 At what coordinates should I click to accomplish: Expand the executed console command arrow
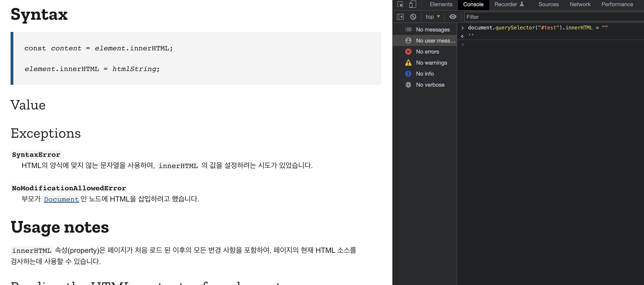463,28
